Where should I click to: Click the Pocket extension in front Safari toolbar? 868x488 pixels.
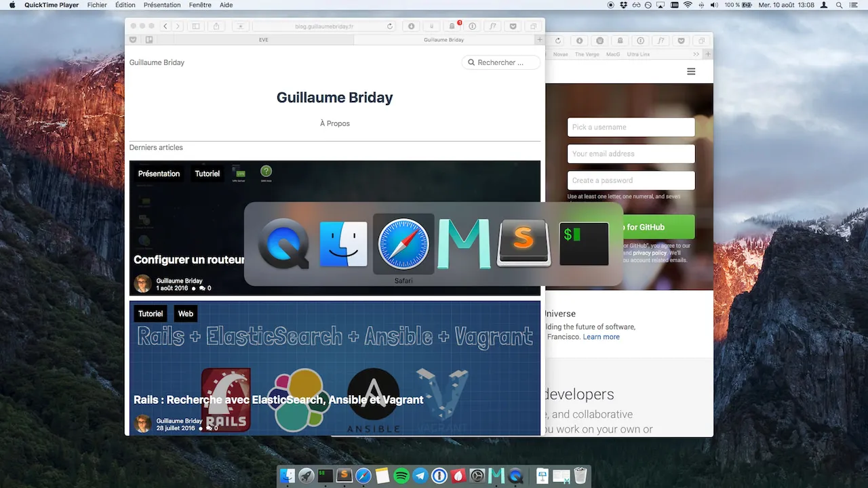point(513,26)
